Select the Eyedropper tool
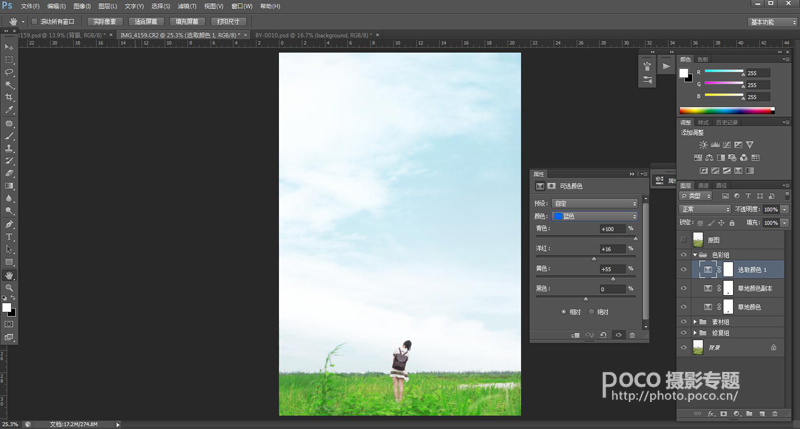The image size is (800, 429). [9, 110]
